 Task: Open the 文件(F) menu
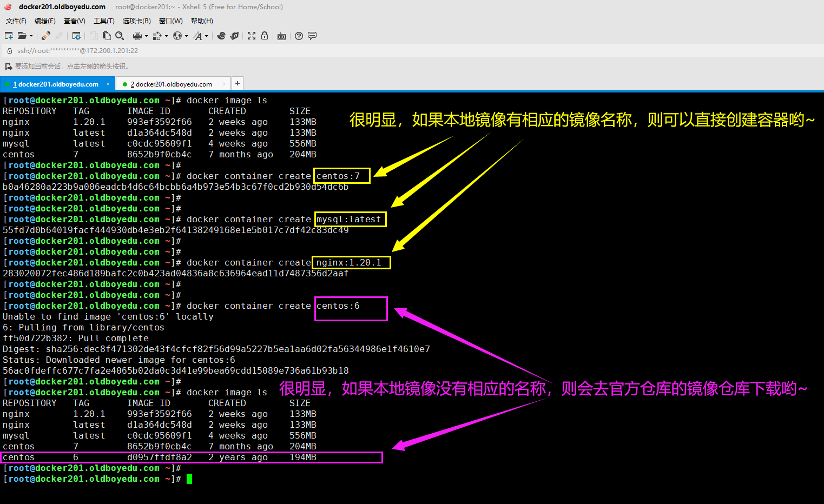point(16,21)
